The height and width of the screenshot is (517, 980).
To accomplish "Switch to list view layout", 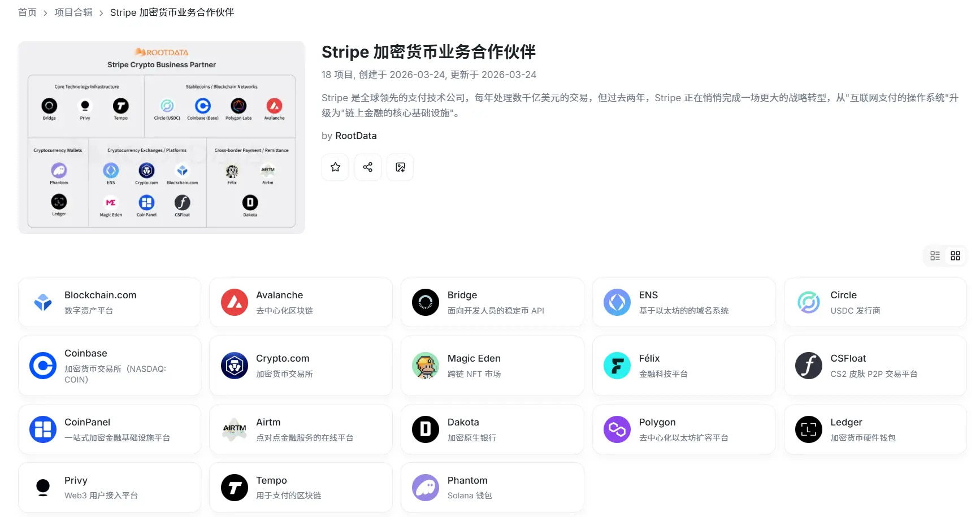I will [935, 256].
